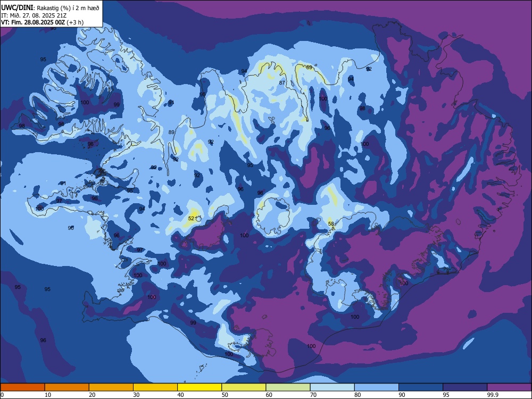Select the 90–95 medium blue legend swatch
The width and height of the screenshot is (532, 399).
pyautogui.click(x=421, y=387)
